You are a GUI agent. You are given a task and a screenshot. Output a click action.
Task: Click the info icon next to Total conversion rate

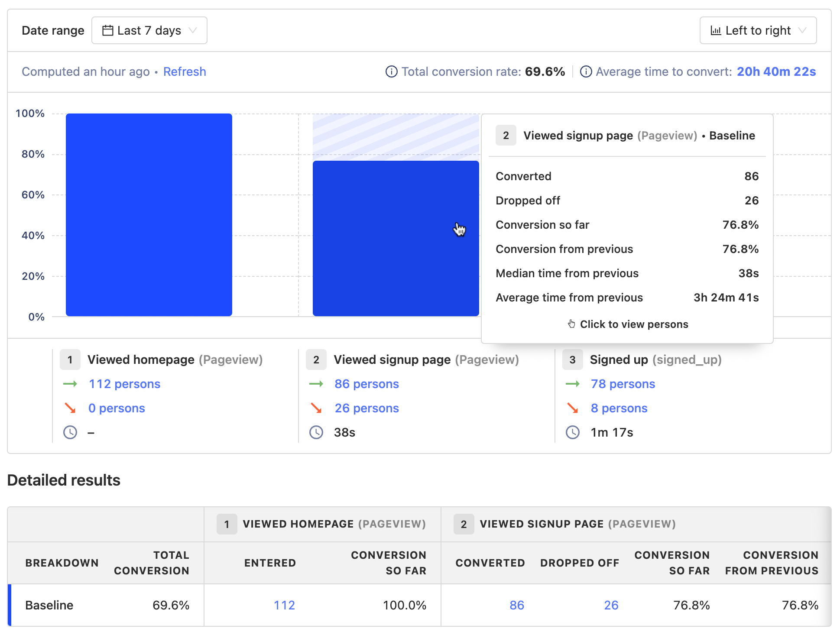coord(391,71)
